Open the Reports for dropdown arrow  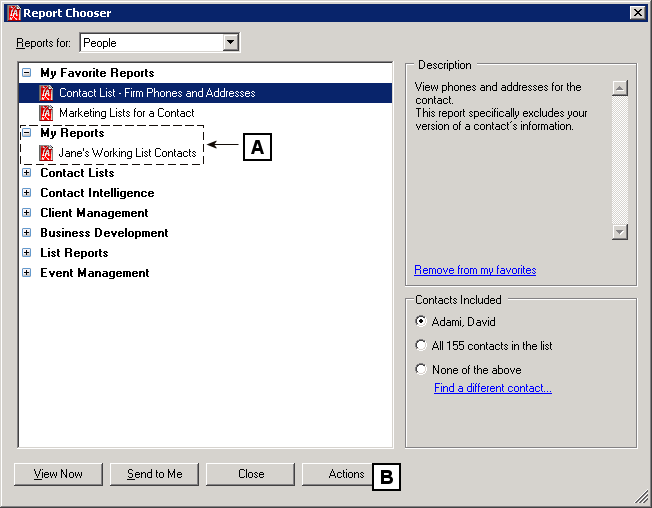[230, 42]
